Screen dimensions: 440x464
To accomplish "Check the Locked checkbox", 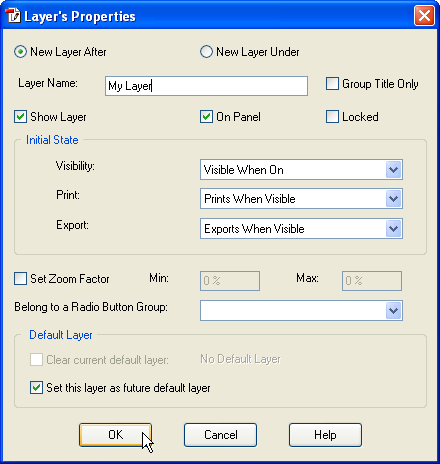I will pos(332,117).
